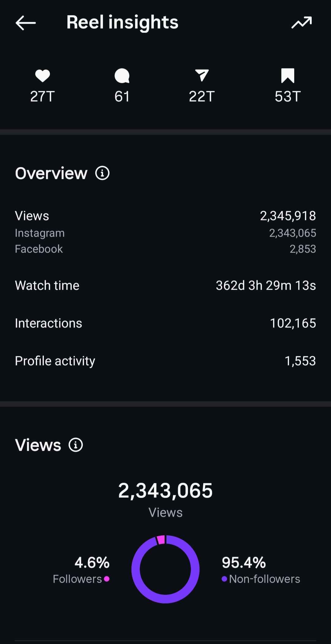Tap the back arrow icon
This screenshot has width=331, height=644.
click(x=26, y=23)
